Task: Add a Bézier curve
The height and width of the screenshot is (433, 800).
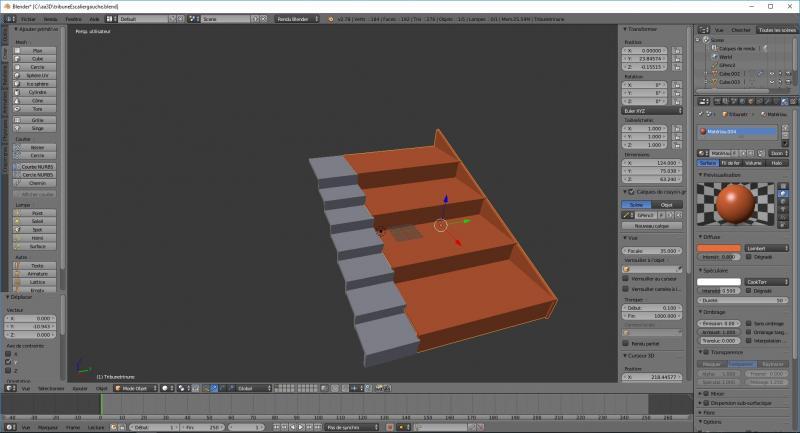Action: (38, 147)
